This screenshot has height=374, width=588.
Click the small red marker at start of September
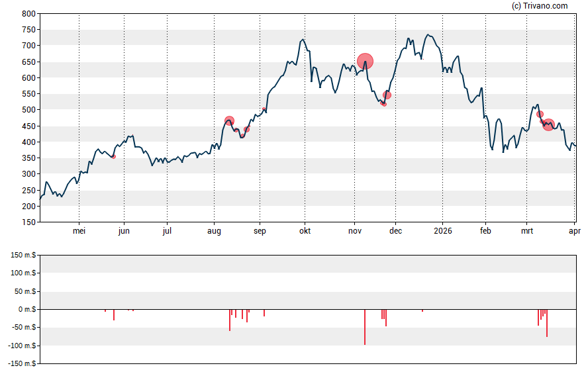click(264, 109)
